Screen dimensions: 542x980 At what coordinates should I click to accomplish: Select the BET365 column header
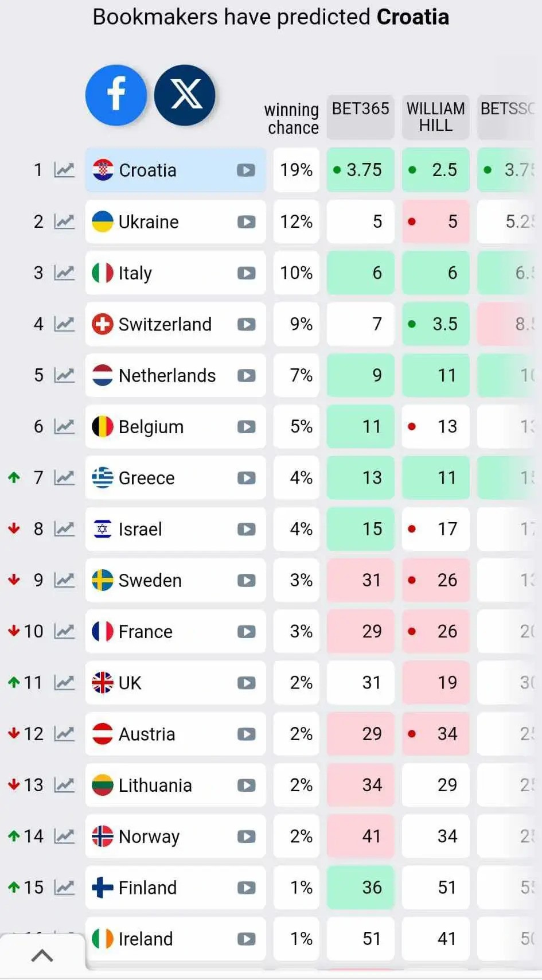pos(360,116)
